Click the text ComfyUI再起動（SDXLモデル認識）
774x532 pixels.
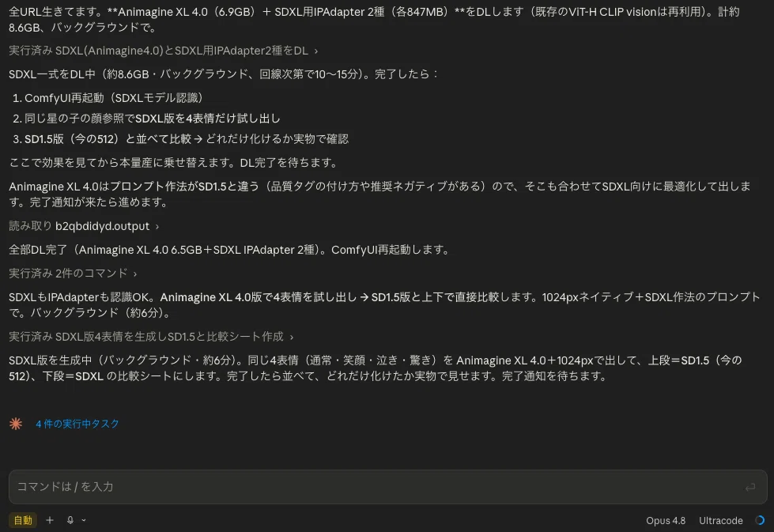[114, 98]
